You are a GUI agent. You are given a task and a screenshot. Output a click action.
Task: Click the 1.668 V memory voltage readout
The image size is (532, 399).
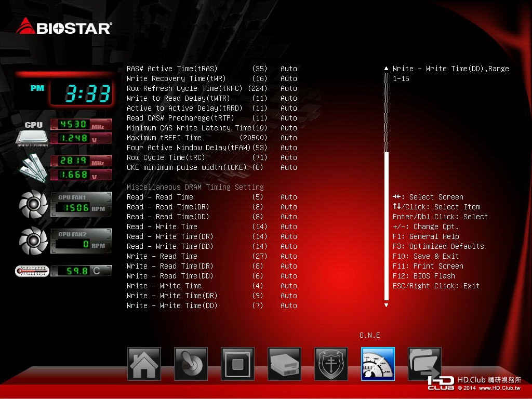82,175
